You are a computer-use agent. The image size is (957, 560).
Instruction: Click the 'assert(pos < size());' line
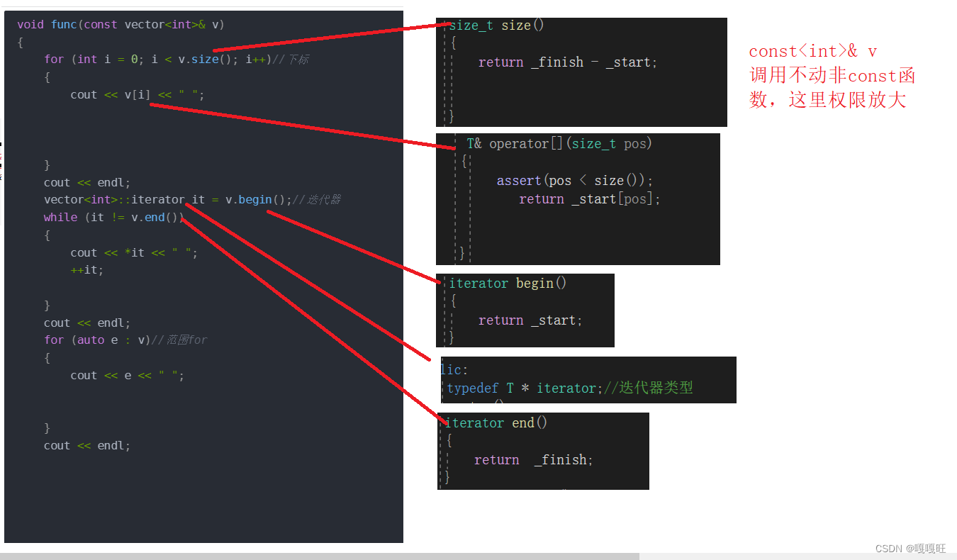coord(575,181)
